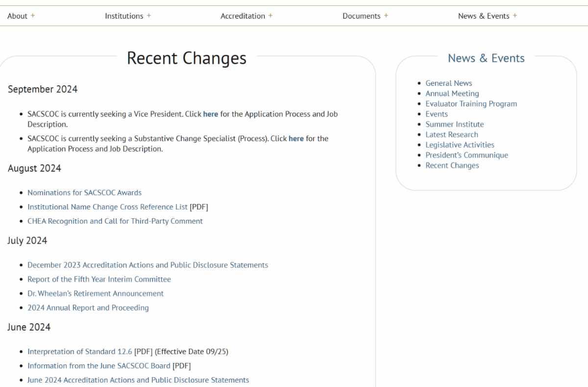Open Latest Research sidebar link

452,134
